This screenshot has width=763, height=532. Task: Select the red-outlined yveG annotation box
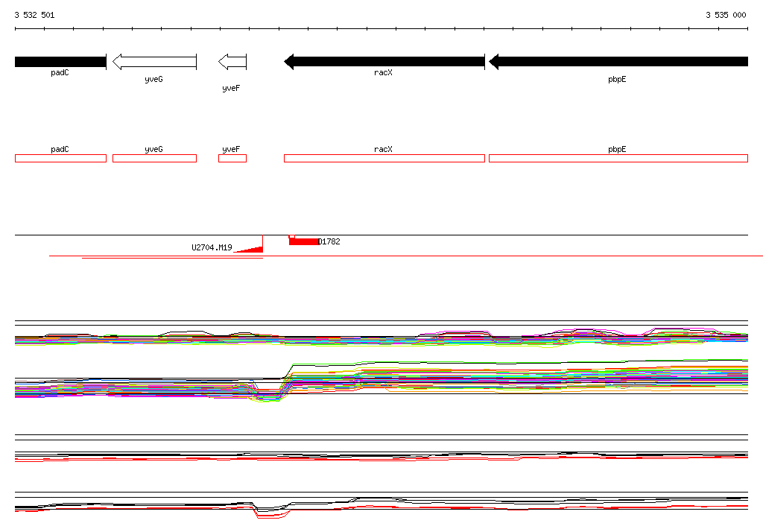pyautogui.click(x=154, y=158)
